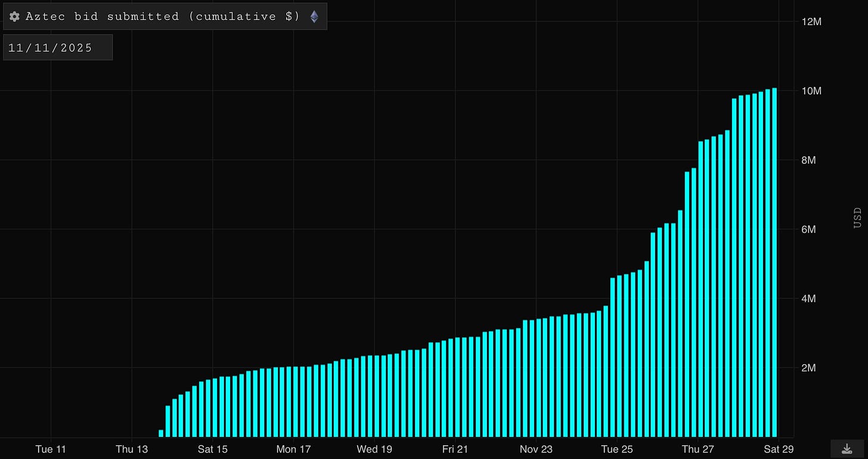Click the Fri 21 x-axis label
The width and height of the screenshot is (868, 459).
455,449
